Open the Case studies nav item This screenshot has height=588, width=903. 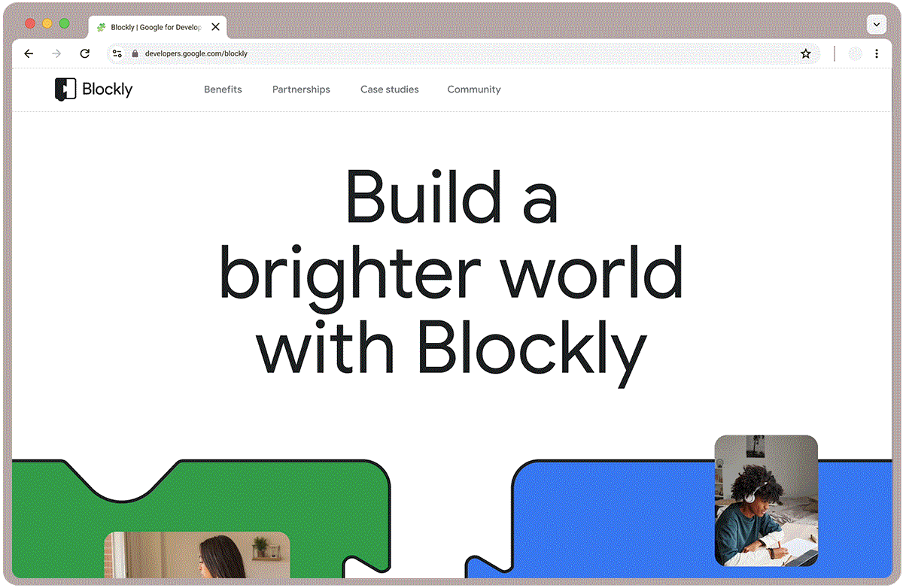pos(390,89)
